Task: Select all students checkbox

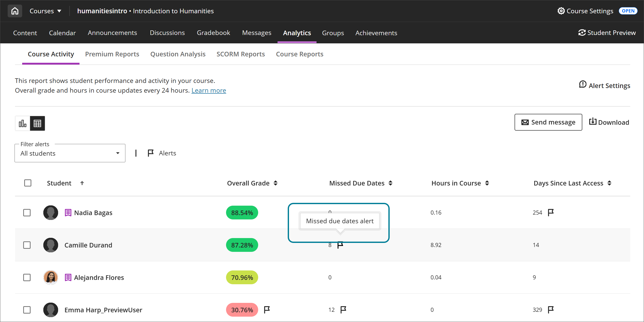Action: pyautogui.click(x=28, y=183)
